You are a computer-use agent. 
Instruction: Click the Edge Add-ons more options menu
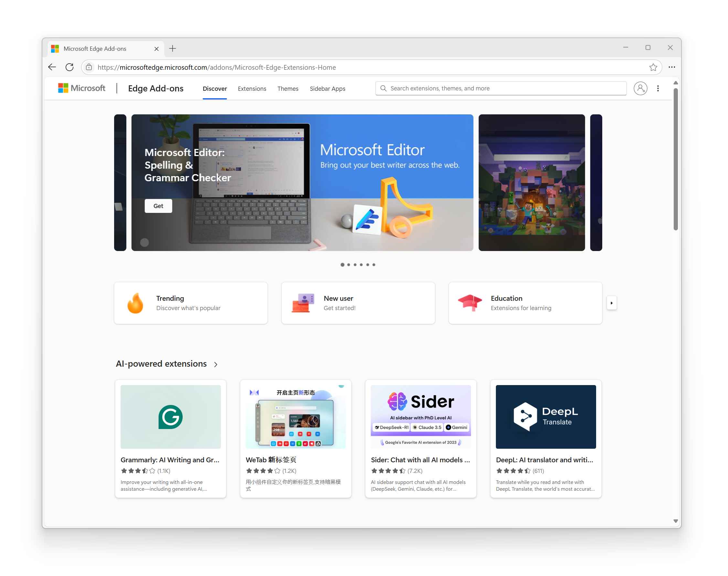tap(657, 89)
